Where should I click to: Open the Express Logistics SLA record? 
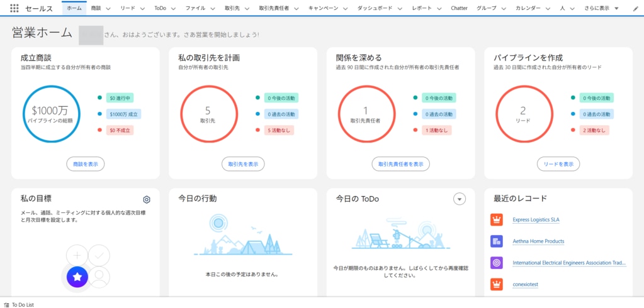coord(536,220)
